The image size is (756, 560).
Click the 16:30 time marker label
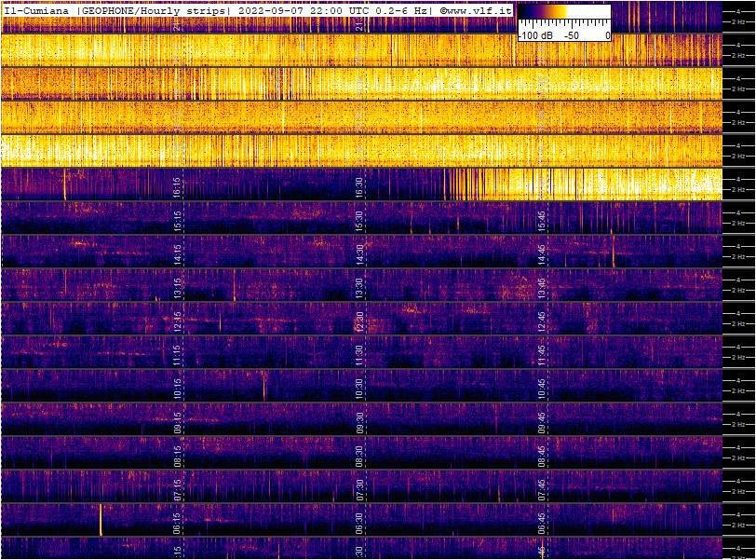coord(359,186)
